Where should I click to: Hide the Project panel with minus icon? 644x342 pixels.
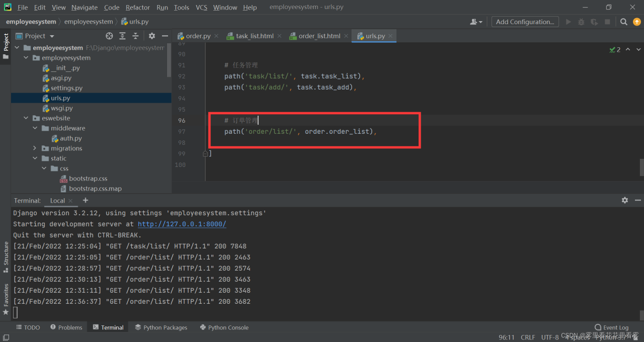[x=165, y=36]
